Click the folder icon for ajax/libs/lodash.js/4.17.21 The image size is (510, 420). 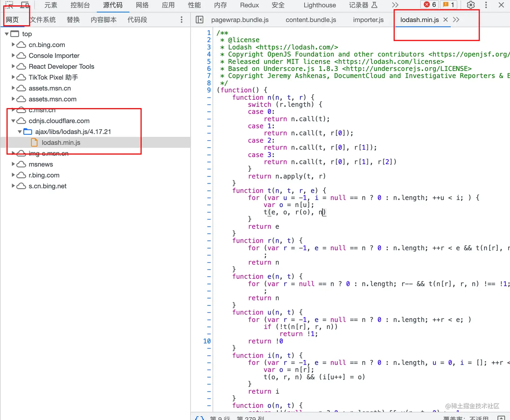coord(28,131)
